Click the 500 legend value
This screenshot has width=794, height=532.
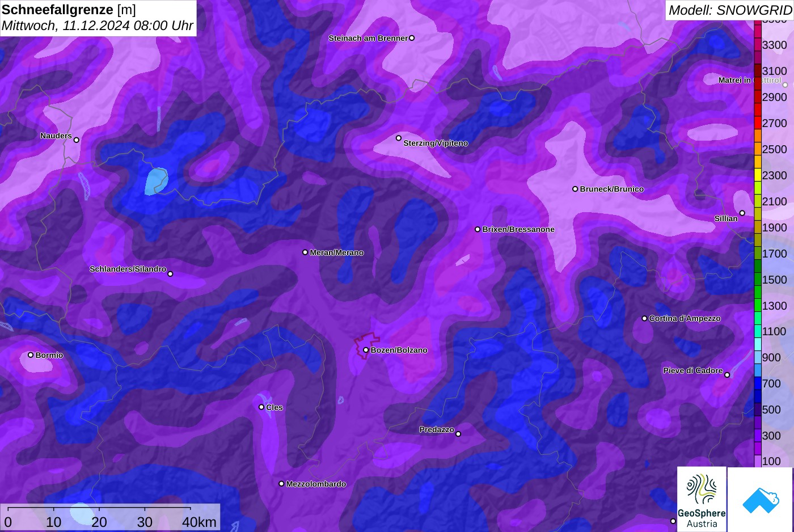coord(771,409)
